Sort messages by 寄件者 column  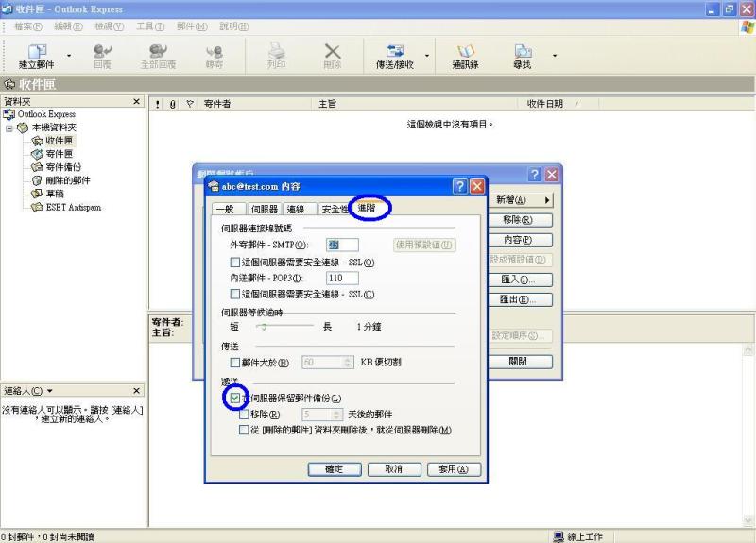click(x=255, y=104)
